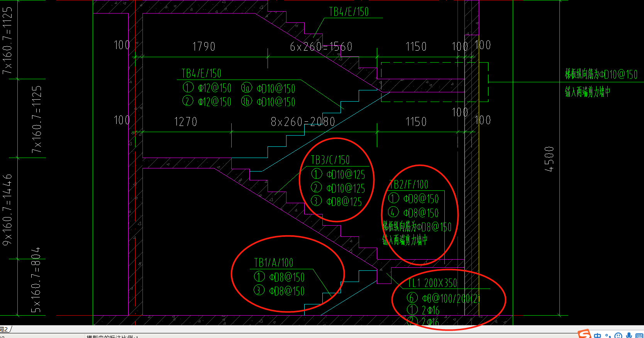Select the TB1/A/100 stair label text
This screenshot has width=644, height=338.
coord(274,263)
